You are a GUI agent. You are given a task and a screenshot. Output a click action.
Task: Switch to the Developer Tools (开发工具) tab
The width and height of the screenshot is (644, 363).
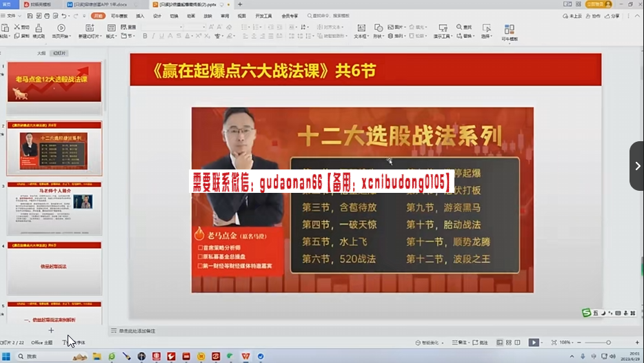263,16
